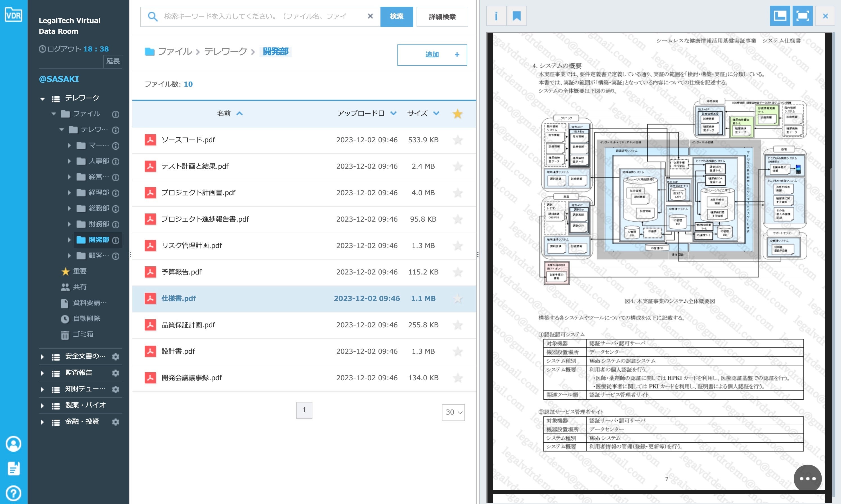The width and height of the screenshot is (841, 504).
Task: Expand the 人事部 folder tree arrow
Action: (69, 161)
